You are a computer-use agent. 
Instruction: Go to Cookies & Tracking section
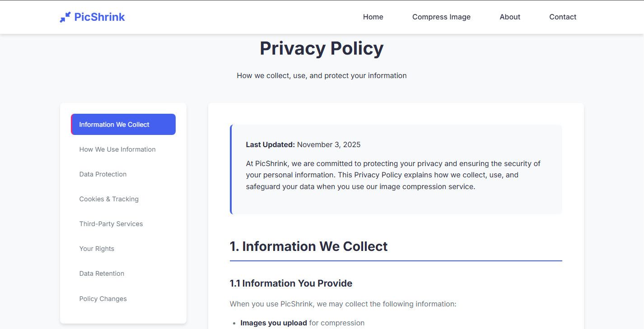coord(109,199)
